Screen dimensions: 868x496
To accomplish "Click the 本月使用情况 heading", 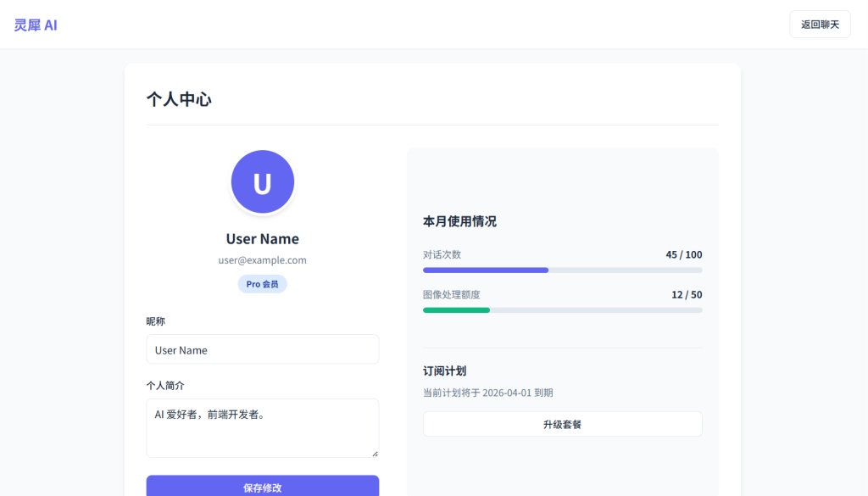I will click(459, 221).
